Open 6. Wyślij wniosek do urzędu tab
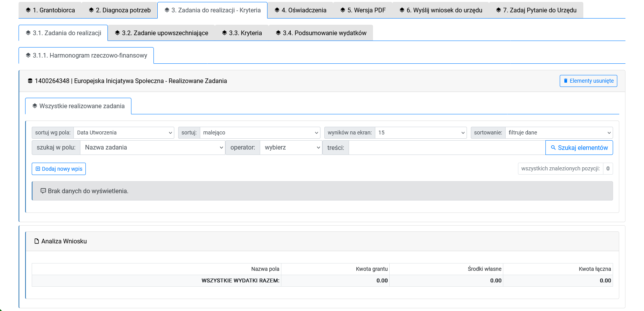This screenshot has width=644, height=311. click(x=441, y=10)
